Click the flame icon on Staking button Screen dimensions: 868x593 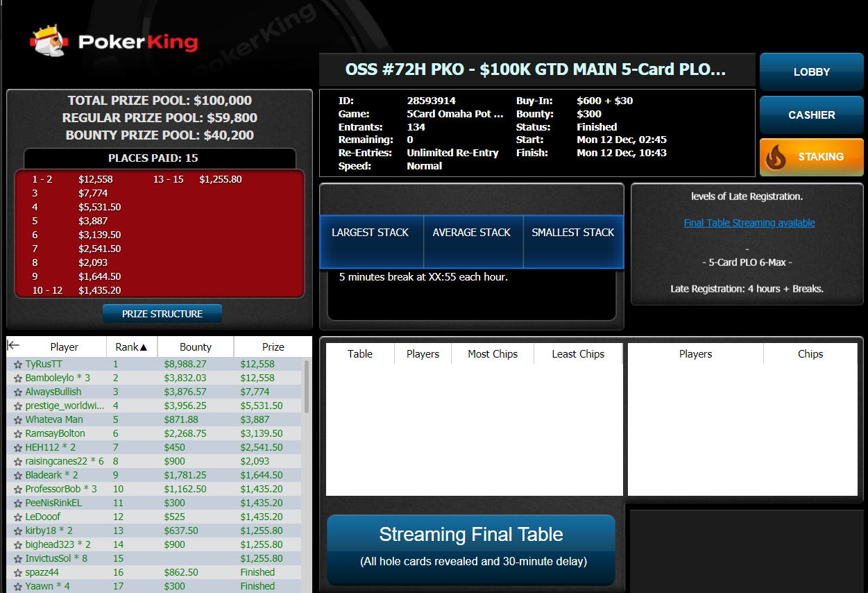click(776, 158)
